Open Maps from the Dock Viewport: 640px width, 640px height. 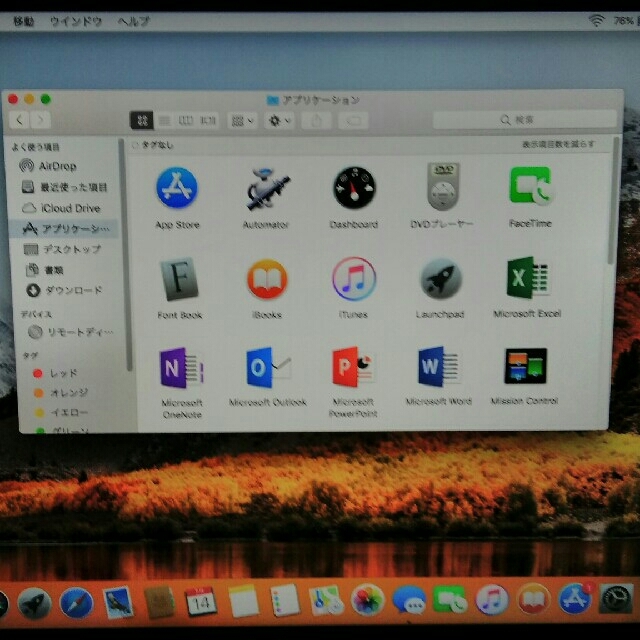coord(326,600)
